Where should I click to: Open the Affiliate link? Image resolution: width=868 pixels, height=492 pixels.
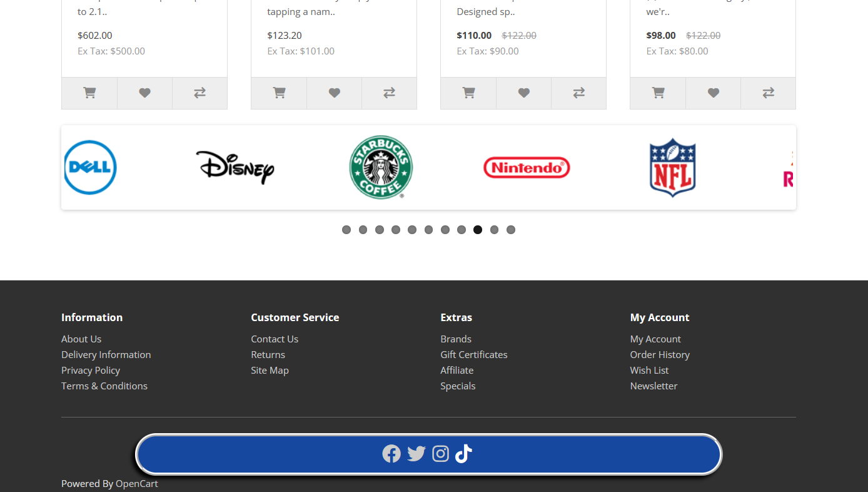point(457,370)
